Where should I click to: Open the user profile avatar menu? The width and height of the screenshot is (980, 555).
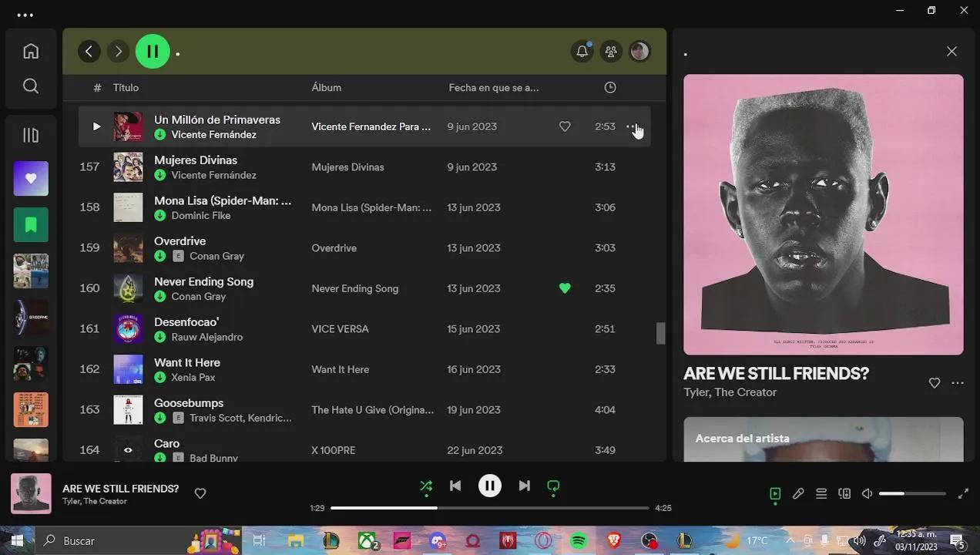(x=639, y=52)
